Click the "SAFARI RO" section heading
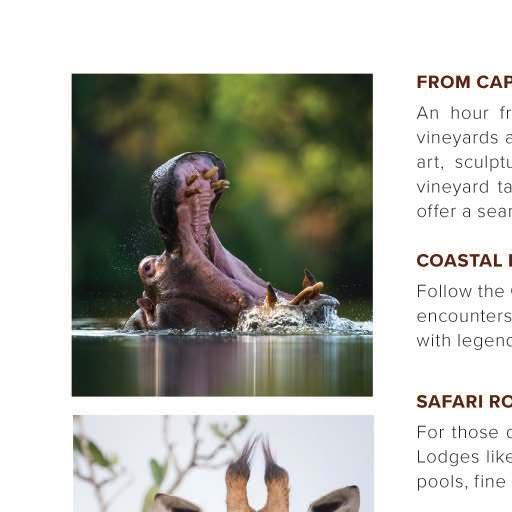This screenshot has width=512, height=512. (464, 401)
